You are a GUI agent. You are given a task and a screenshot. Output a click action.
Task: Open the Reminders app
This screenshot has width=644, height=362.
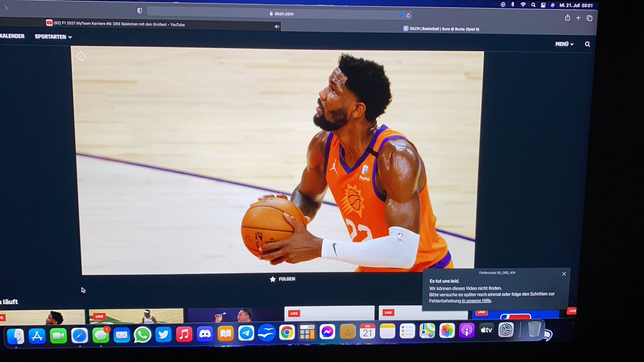pos(407,331)
